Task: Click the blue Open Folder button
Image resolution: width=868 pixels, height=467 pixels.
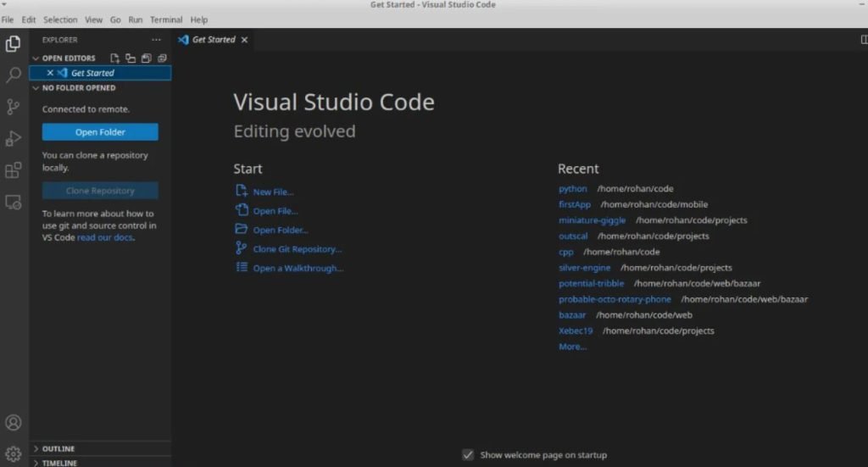Action: click(100, 131)
